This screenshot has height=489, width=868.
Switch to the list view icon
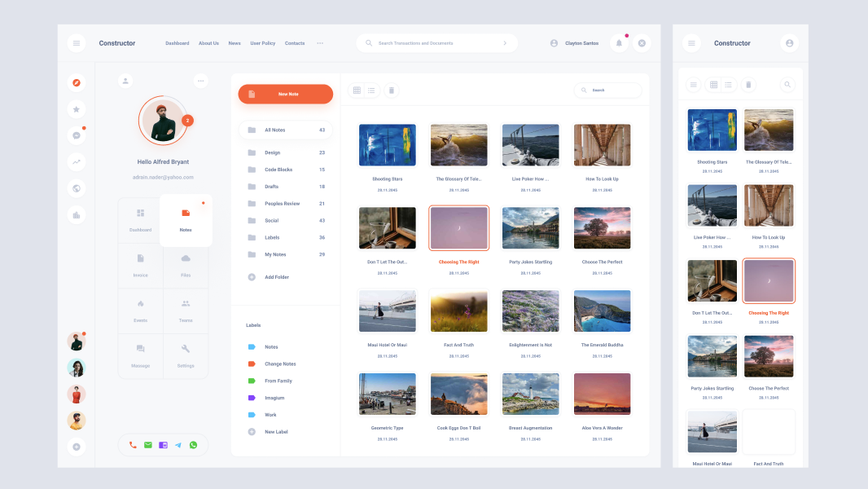[372, 90]
